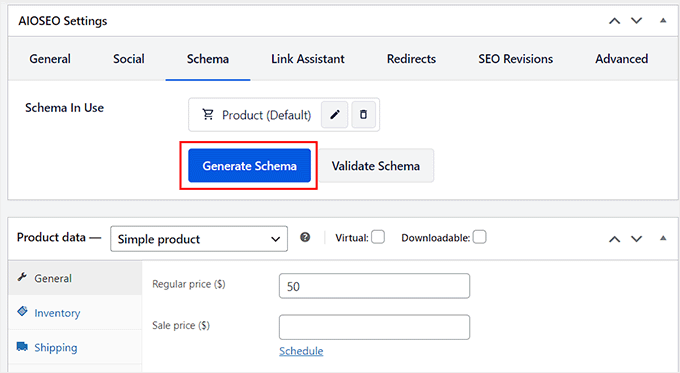Switch to the Social tab
The height and width of the screenshot is (373, 680).
129,59
